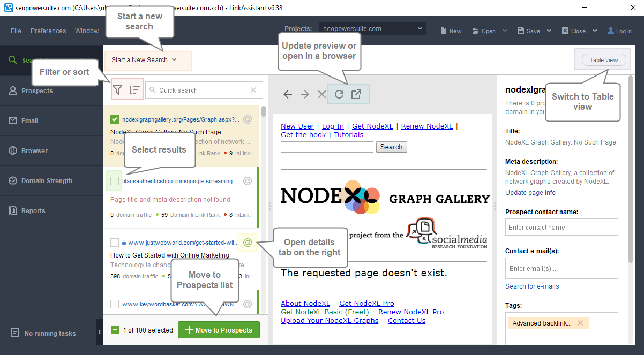Screen dimensions: 644x355
Task: Expand the arrow next to Close
Action: point(595,31)
